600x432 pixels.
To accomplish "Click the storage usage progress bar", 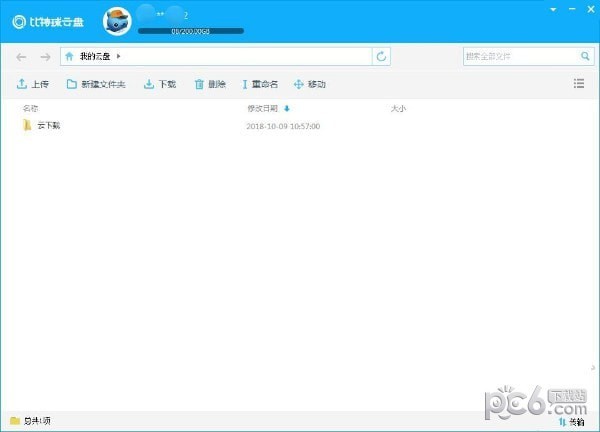I will tap(190, 32).
